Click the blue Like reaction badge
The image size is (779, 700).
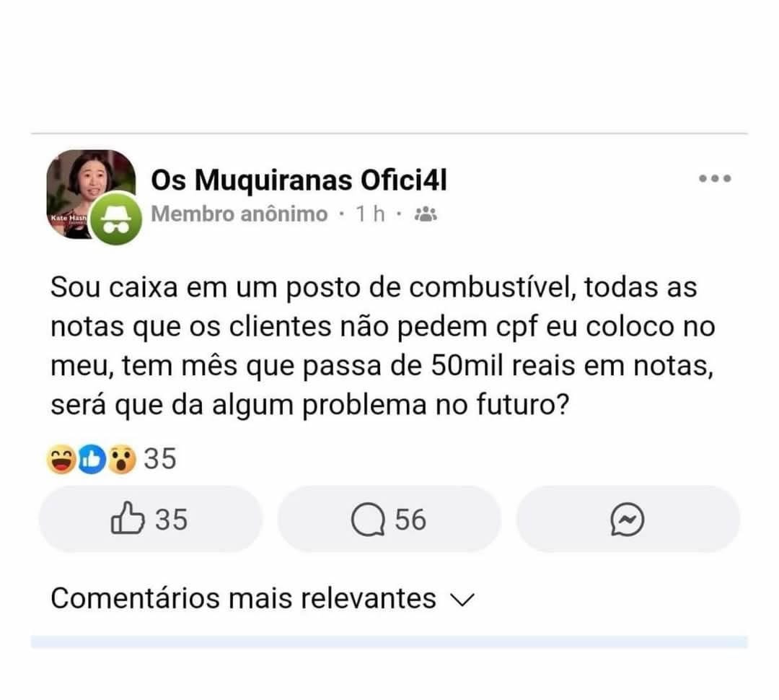pos(92,459)
